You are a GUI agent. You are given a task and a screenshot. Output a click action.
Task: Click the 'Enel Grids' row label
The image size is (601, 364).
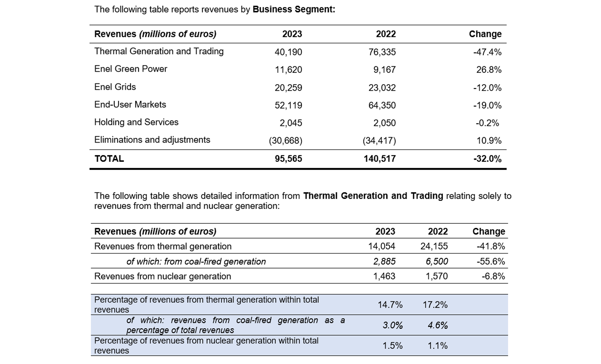(x=115, y=87)
